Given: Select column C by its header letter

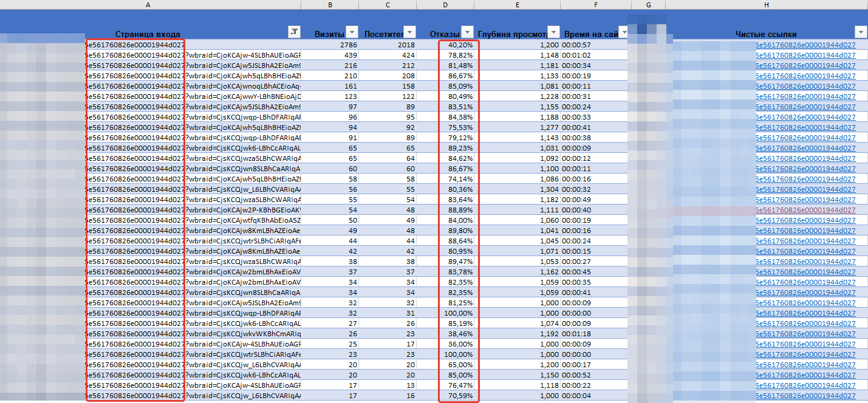Looking at the screenshot, I should [x=388, y=5].
